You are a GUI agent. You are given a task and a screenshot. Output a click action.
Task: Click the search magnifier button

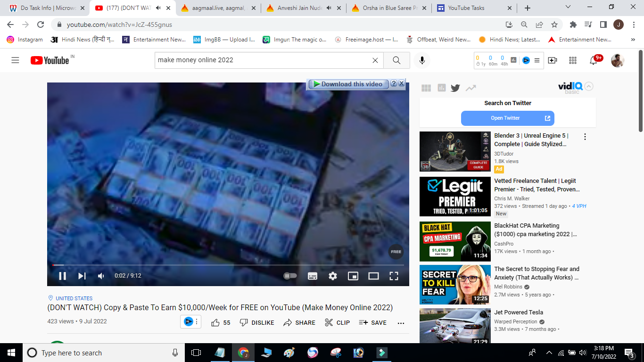396,60
